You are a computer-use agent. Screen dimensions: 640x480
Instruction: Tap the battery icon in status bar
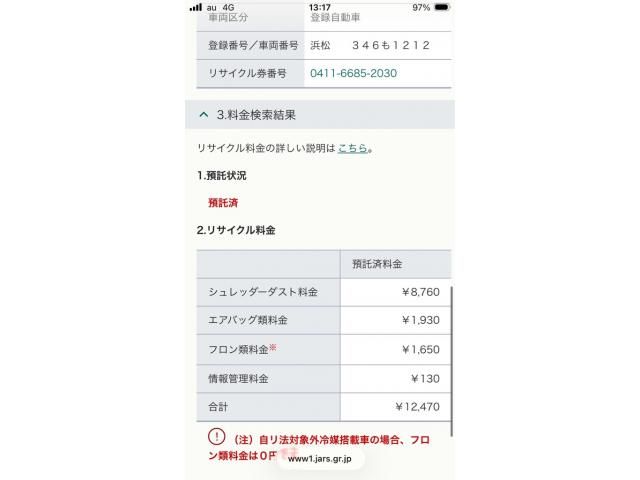[x=442, y=7]
